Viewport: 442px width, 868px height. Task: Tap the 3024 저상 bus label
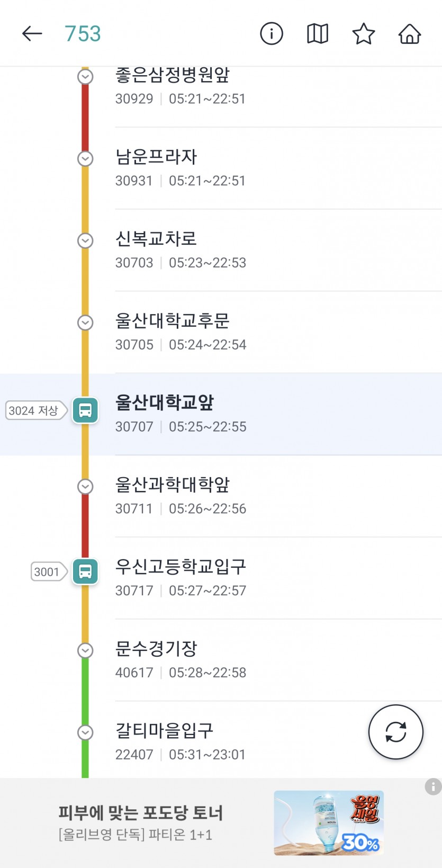tap(34, 410)
